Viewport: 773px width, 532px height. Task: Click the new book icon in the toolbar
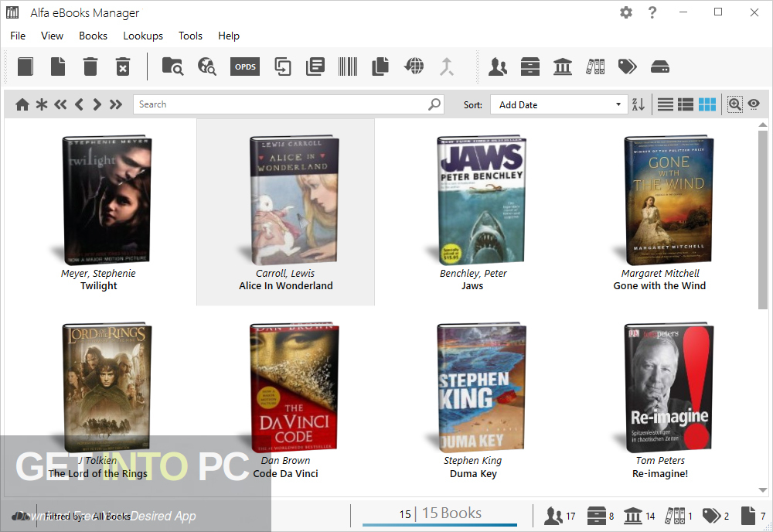[26, 66]
